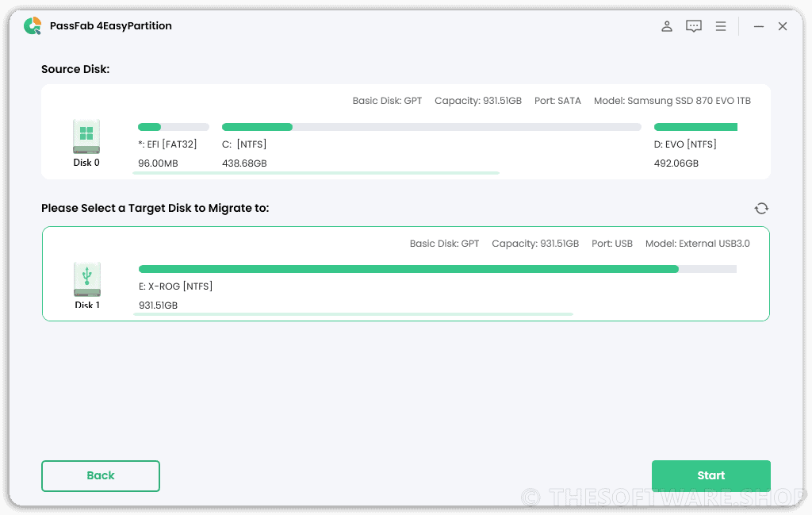Close the PassFab window

[783, 26]
